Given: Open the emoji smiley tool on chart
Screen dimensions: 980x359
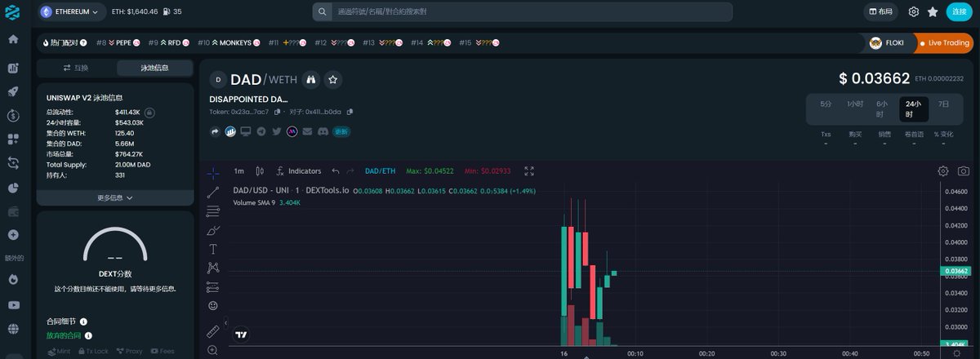Looking at the screenshot, I should pos(213,305).
